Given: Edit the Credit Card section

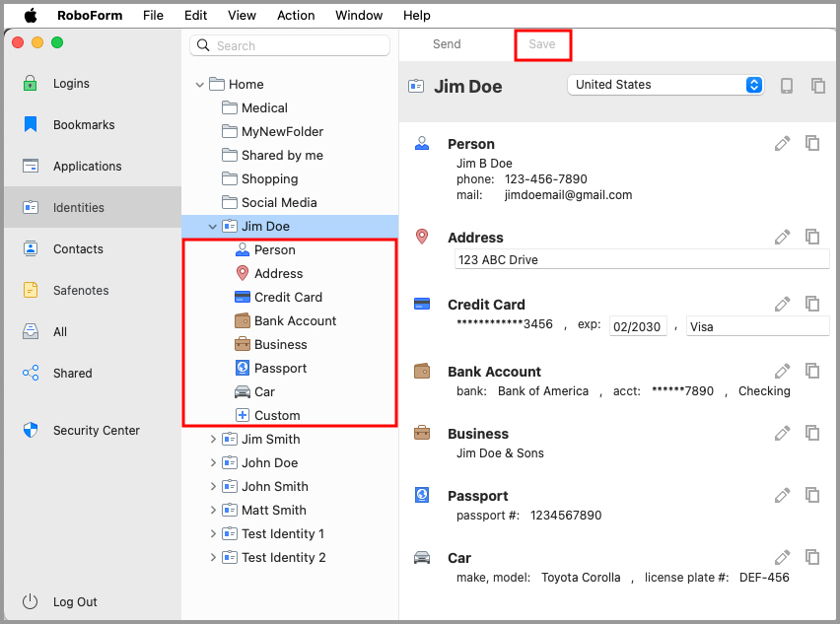Looking at the screenshot, I should (782, 305).
